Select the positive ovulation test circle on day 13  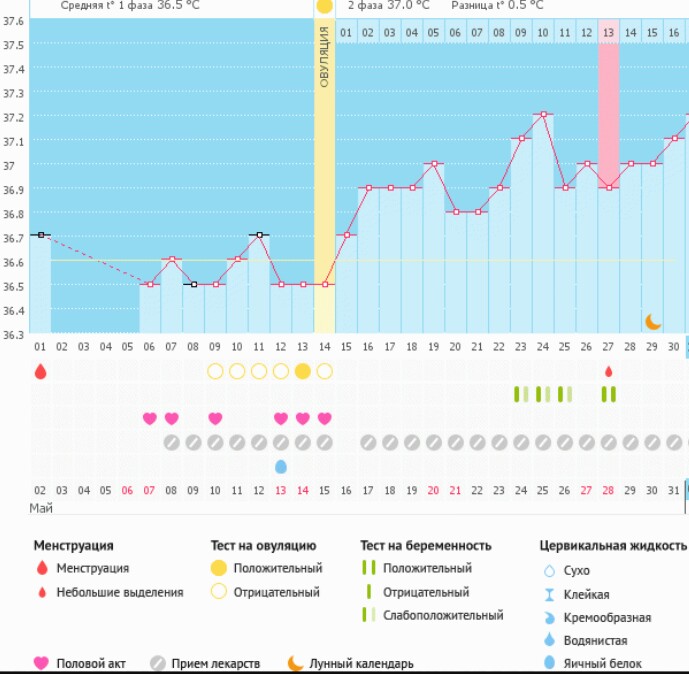pyautogui.click(x=303, y=371)
